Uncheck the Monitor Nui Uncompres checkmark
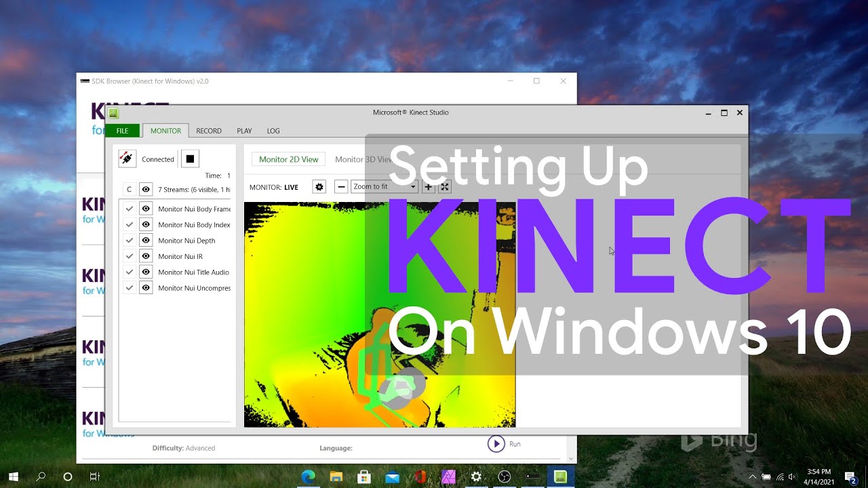The image size is (868, 488). tap(129, 288)
